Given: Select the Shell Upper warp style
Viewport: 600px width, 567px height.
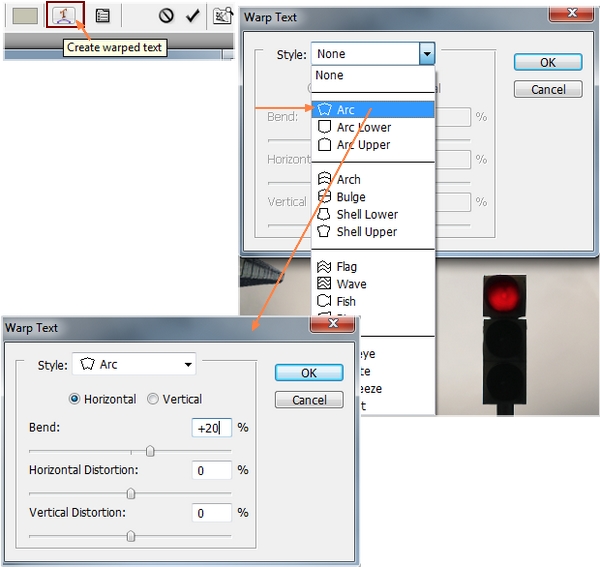Looking at the screenshot, I should [373, 232].
